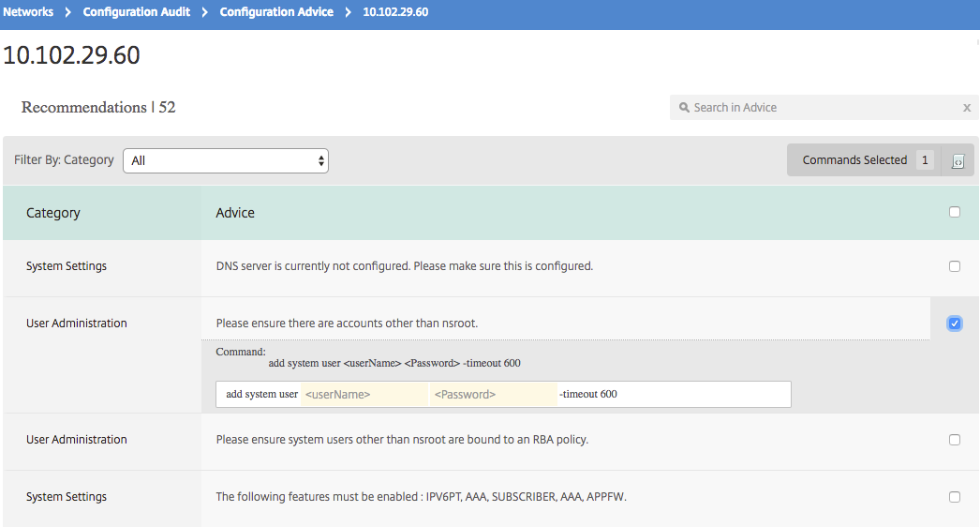Viewport: 980px width, 527px height.
Task: Uncheck the nsroot accounts advice checkbox
Action: [x=955, y=324]
